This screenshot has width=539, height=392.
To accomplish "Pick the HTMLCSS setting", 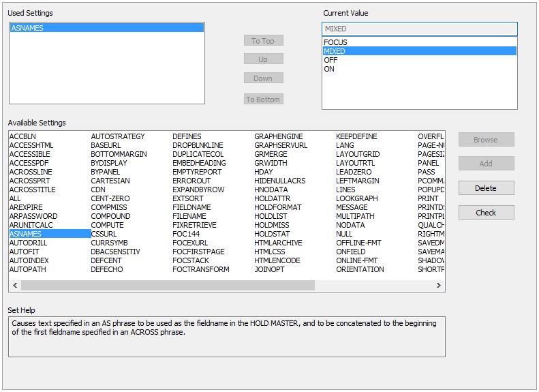I will coord(271,252).
